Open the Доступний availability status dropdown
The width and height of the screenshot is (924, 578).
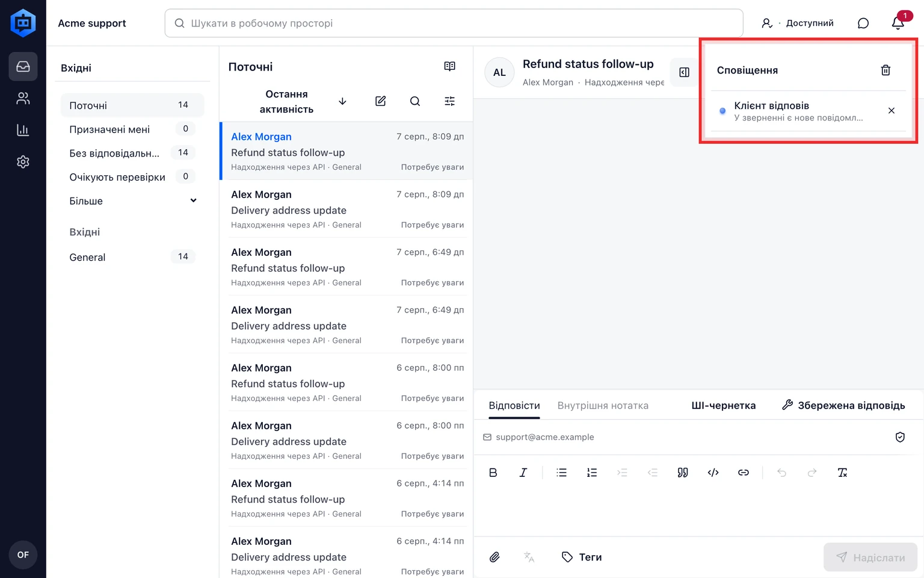[798, 23]
